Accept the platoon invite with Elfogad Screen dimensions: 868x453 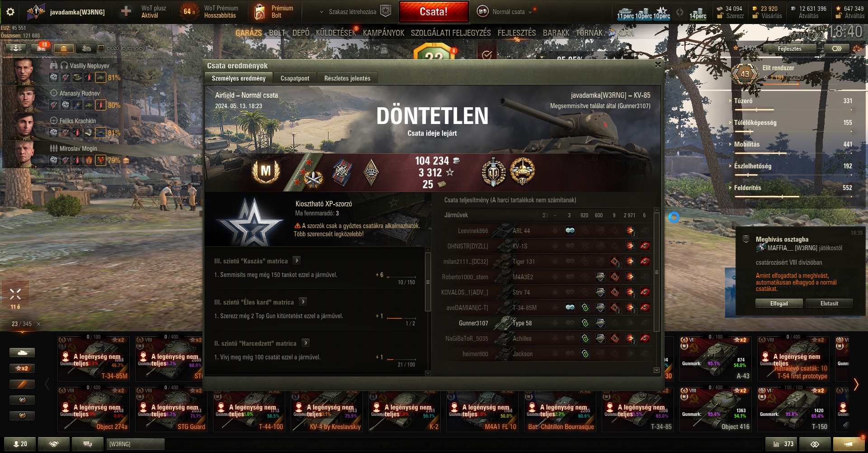coord(779,304)
